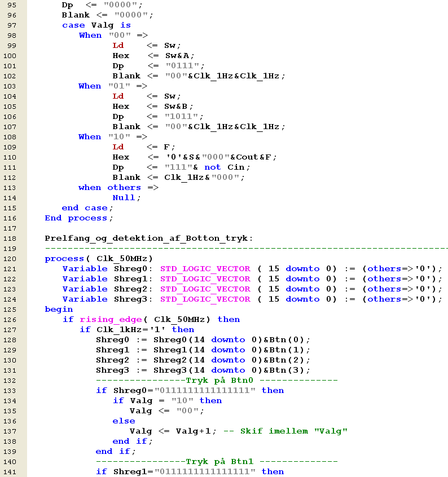Click 'Cout' in the Hex assignment on line 110
Screen dimensions: 448x477
(247, 157)
